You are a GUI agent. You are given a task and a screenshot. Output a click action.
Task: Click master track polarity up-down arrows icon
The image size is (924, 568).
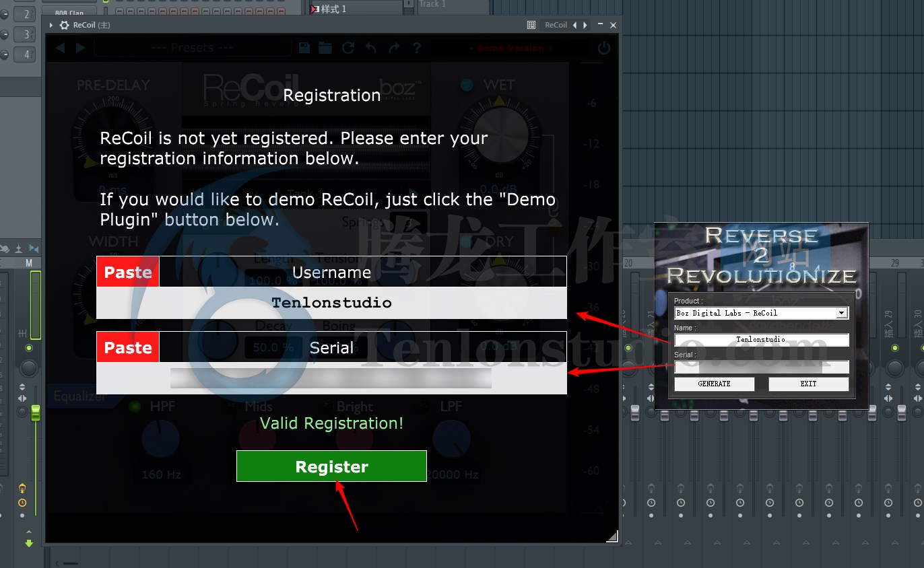(22, 388)
